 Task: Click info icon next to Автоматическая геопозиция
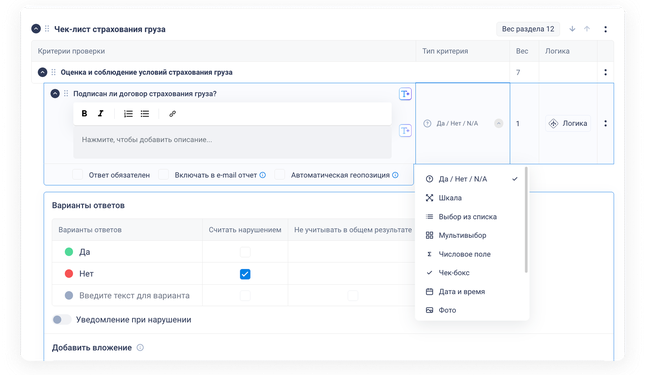point(395,175)
